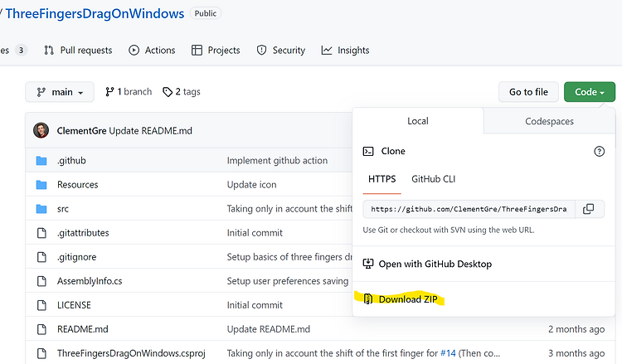Open the .gitignore file
This screenshot has height=364, width=622.
pyautogui.click(x=76, y=257)
